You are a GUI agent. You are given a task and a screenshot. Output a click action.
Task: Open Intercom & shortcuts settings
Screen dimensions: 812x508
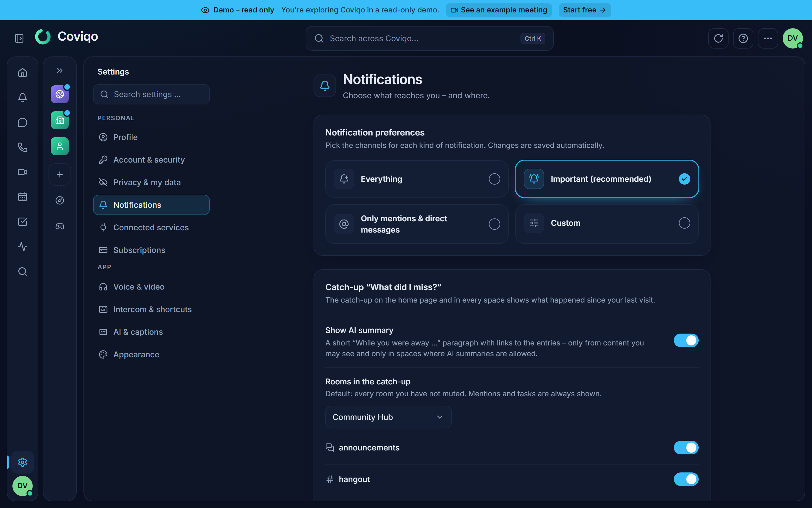pos(151,309)
